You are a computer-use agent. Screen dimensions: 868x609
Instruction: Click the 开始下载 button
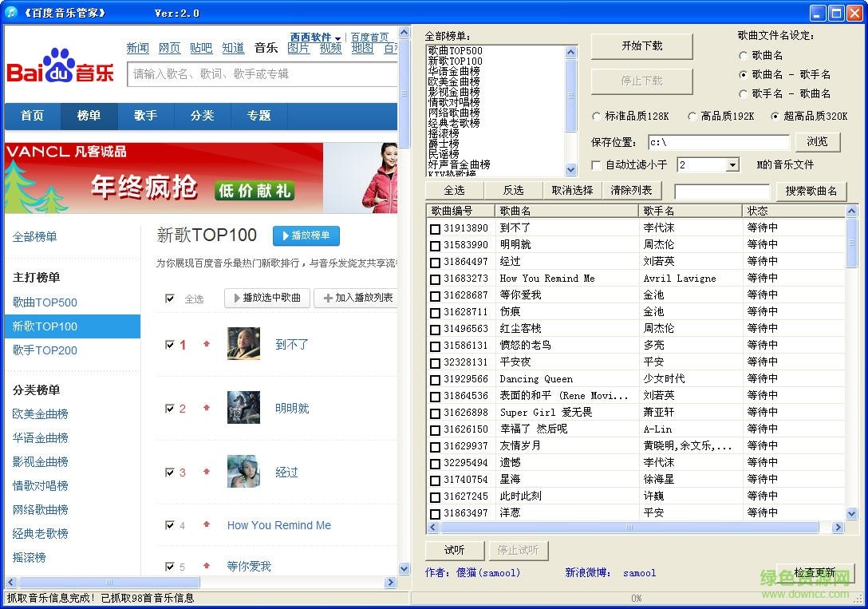[x=641, y=46]
